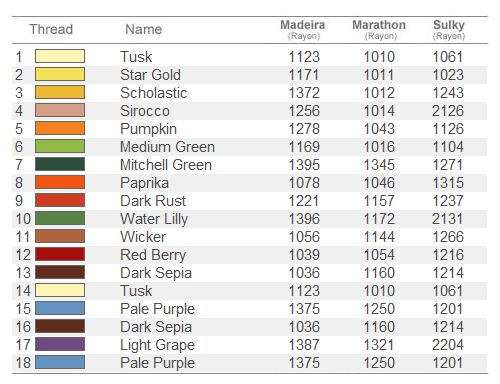Select the Sulky Rayon column header
The height and width of the screenshot is (384, 500).
click(449, 29)
